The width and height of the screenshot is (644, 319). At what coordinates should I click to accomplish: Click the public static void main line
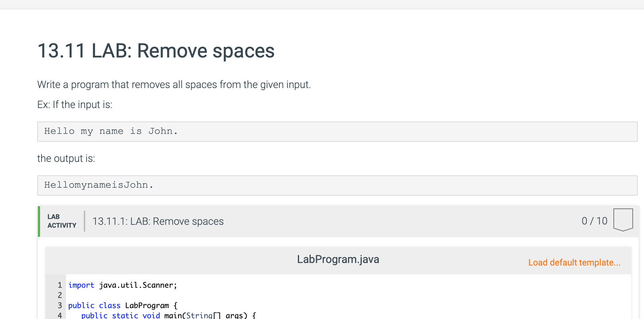pyautogui.click(x=169, y=315)
